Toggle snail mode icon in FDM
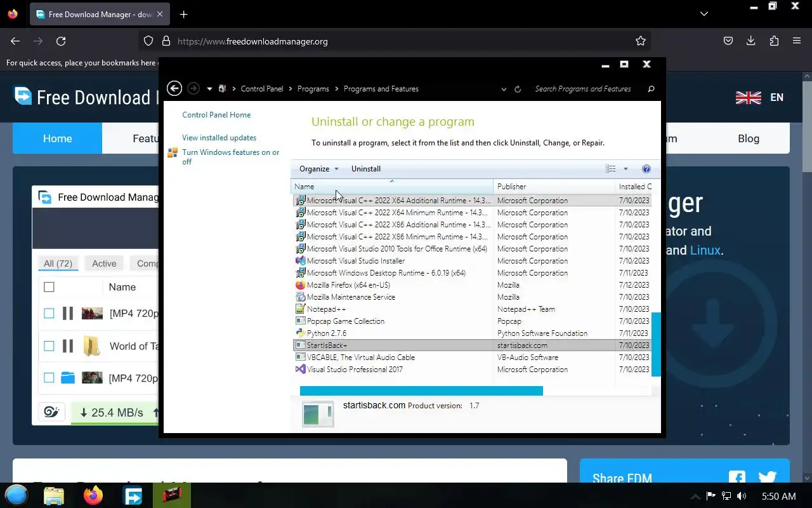This screenshot has height=508, width=812. point(51,412)
